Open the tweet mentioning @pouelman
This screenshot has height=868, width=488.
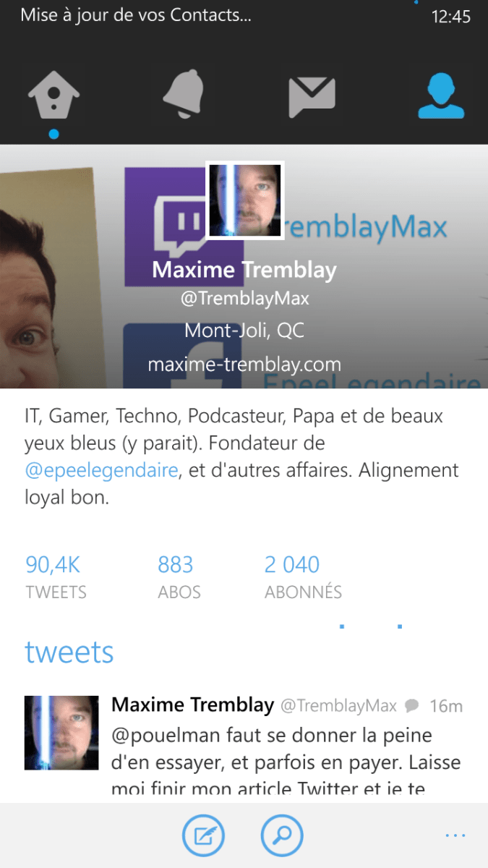click(286, 761)
